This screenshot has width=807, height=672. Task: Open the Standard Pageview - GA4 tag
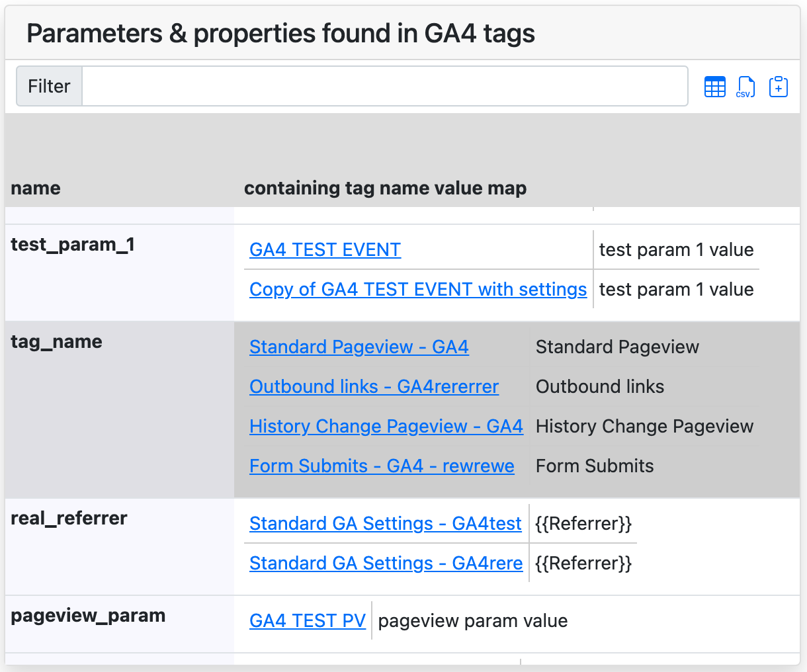359,347
